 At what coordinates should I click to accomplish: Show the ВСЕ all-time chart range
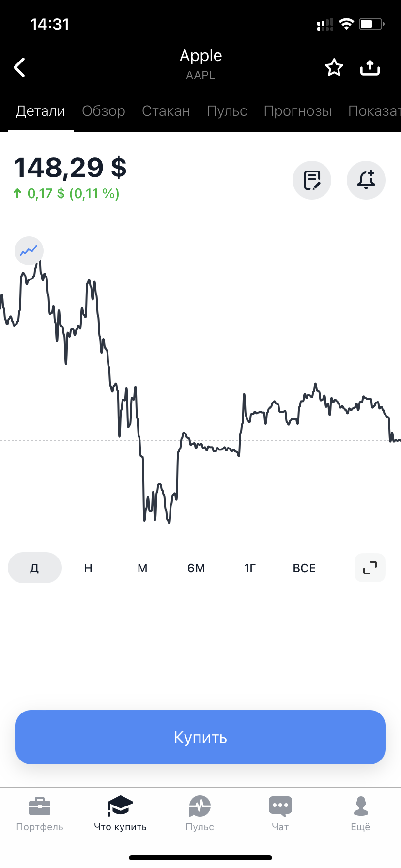[304, 568]
